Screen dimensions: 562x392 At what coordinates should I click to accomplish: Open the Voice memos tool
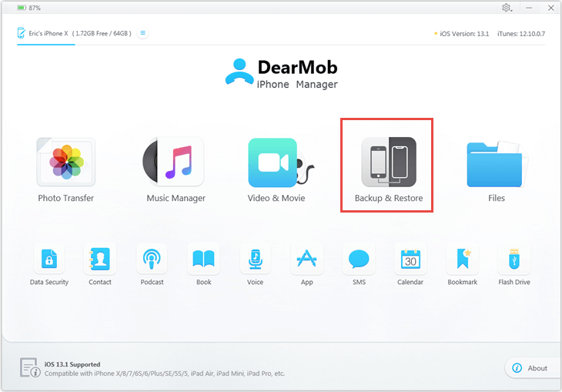click(255, 260)
